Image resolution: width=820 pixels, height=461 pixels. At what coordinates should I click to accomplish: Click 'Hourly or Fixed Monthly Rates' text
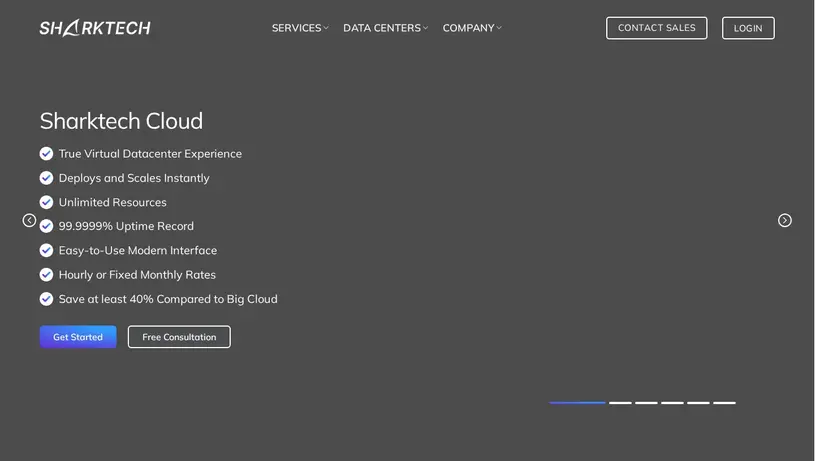pyautogui.click(x=137, y=275)
